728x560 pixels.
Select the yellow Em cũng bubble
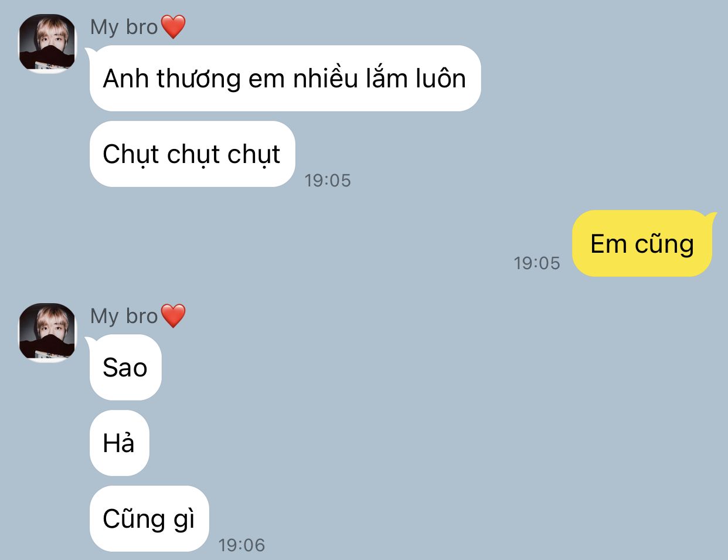coord(642,243)
